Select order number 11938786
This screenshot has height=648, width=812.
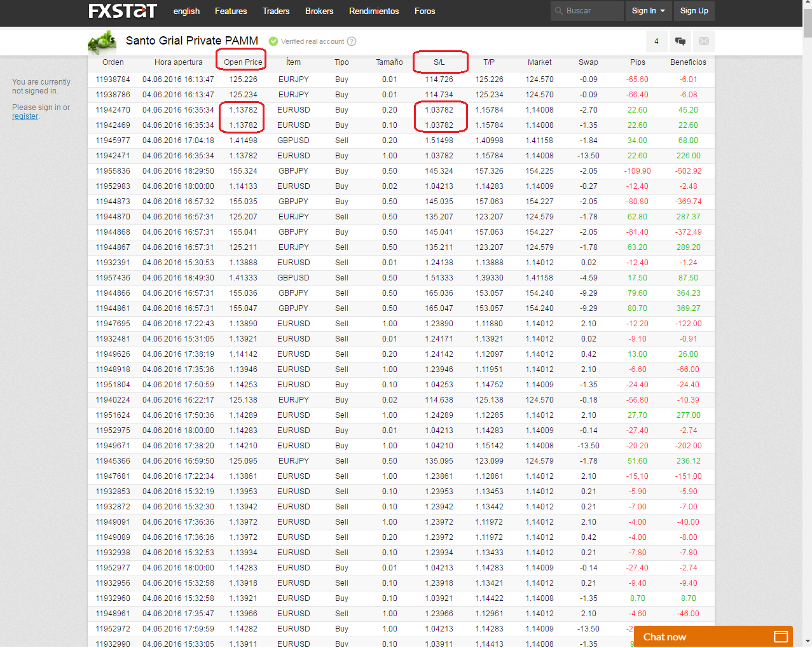coord(113,95)
